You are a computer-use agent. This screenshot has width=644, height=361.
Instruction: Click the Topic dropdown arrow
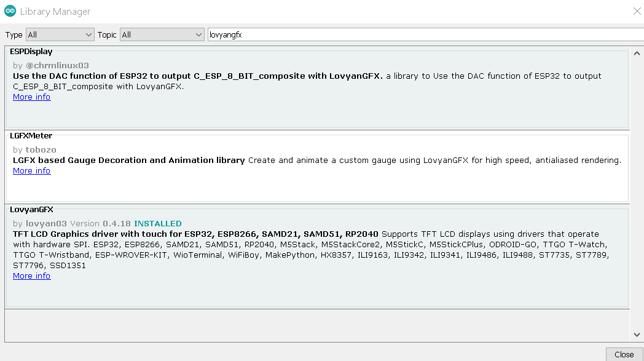click(198, 34)
